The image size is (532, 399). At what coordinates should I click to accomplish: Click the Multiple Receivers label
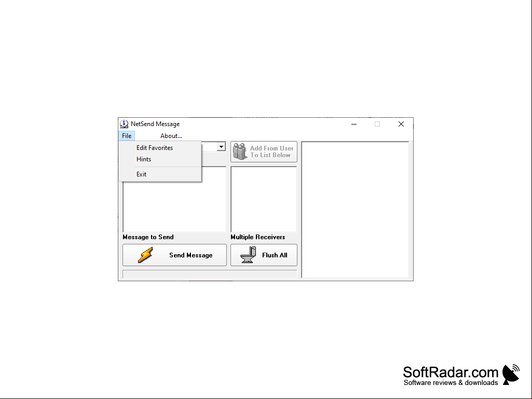pos(258,237)
